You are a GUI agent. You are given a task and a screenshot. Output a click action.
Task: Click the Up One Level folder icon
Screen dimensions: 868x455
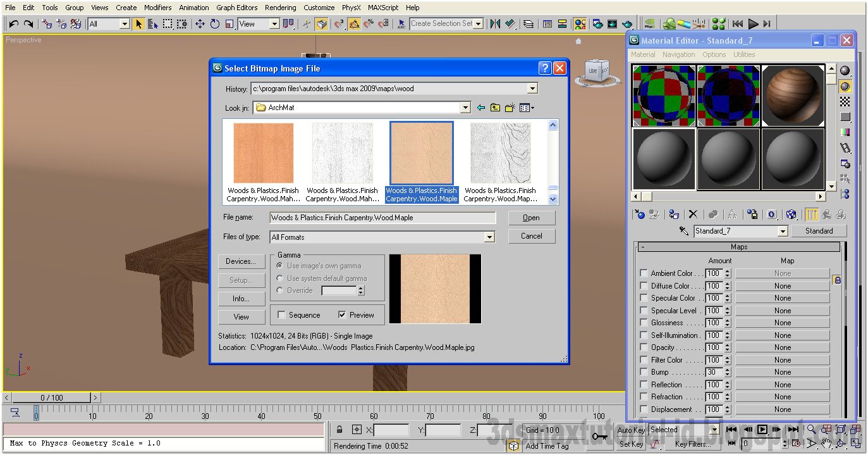(x=495, y=108)
